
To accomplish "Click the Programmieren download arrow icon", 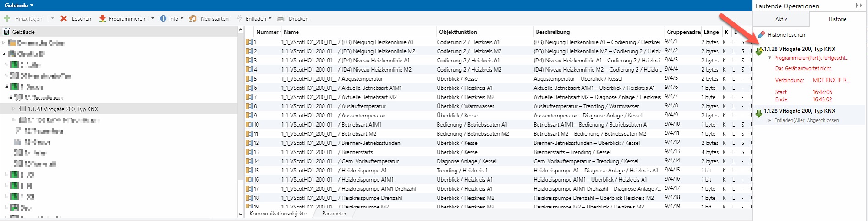I will (x=103, y=18).
